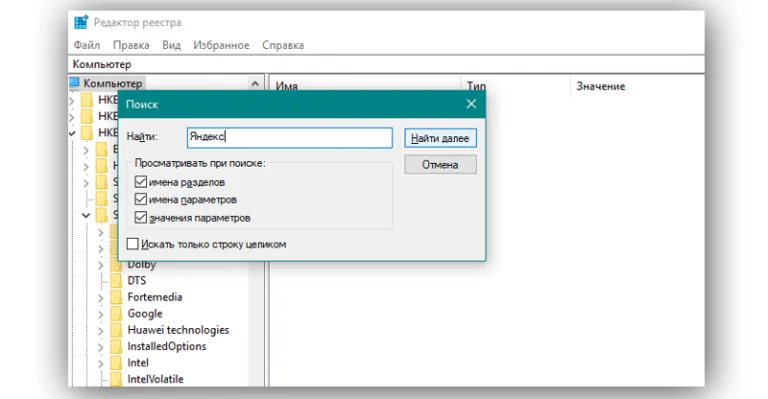This screenshot has width=768, height=399.
Task: Select the Компьютер root tree node
Action: pos(113,83)
